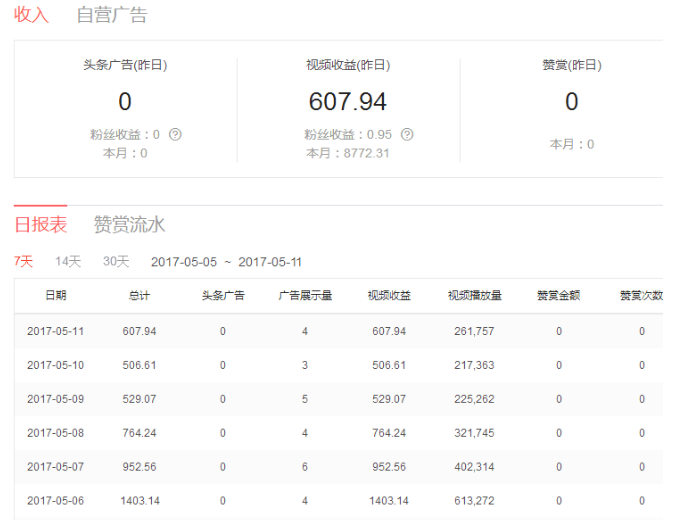Switch to the 收入 tab
The width and height of the screenshot is (684, 520).
[31, 15]
